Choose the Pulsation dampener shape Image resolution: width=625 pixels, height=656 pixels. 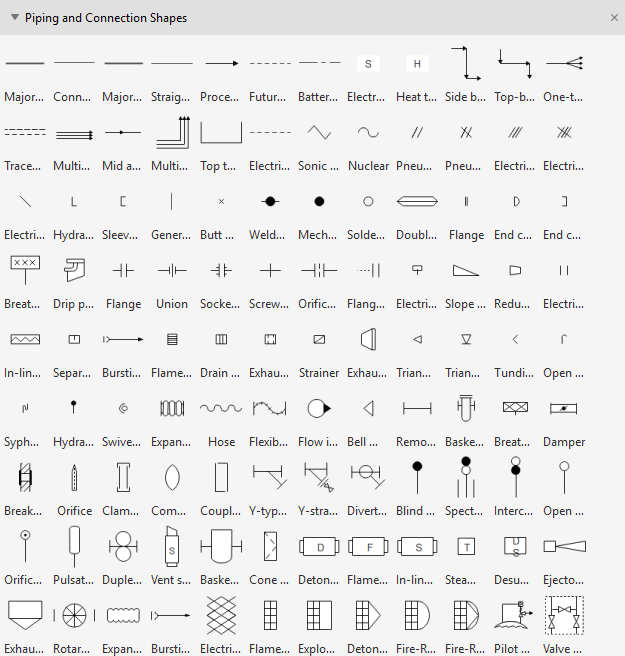pos(74,546)
